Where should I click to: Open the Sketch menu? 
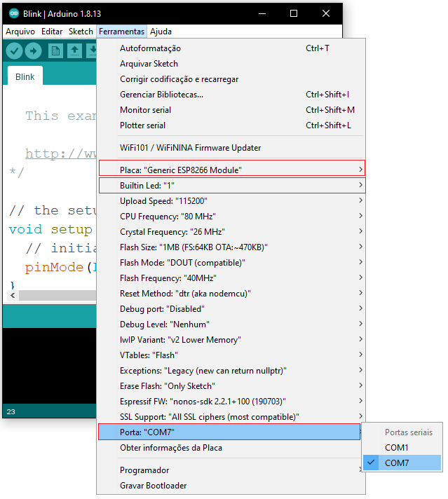pyautogui.click(x=81, y=32)
